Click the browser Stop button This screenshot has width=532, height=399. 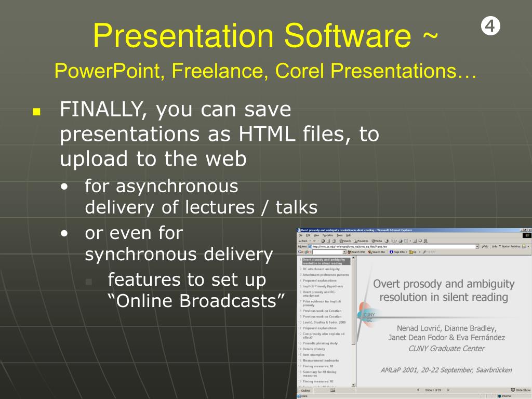(323, 241)
